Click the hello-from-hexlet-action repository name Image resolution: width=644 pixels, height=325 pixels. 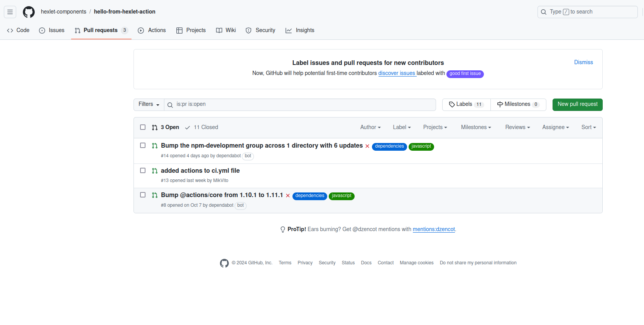(125, 12)
